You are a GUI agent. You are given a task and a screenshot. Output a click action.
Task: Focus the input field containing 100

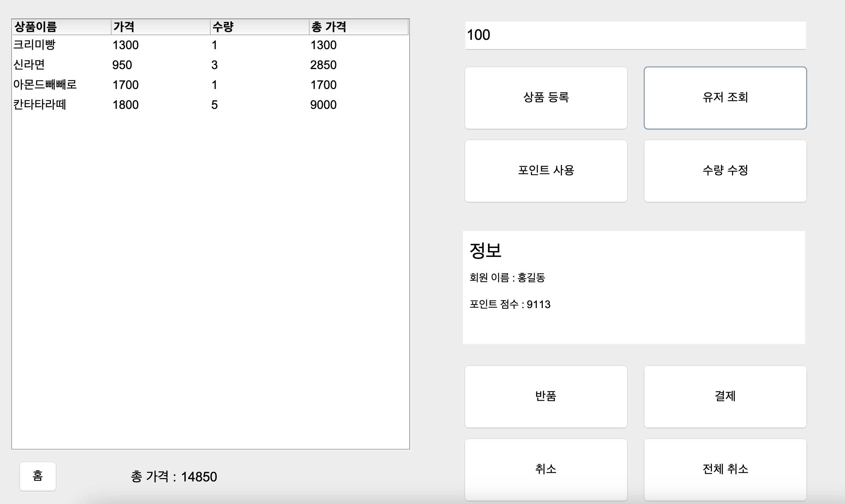coord(635,35)
